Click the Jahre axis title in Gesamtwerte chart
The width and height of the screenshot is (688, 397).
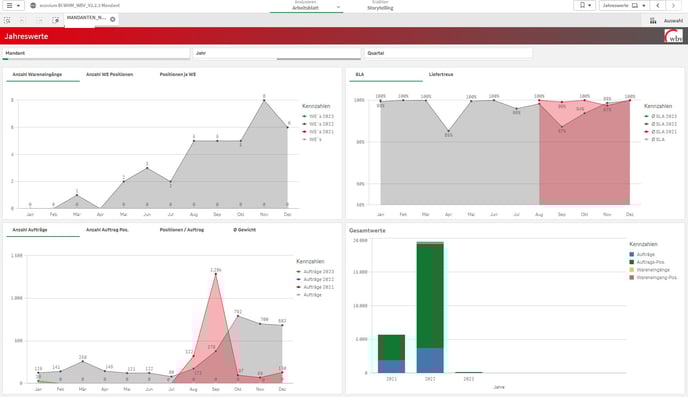(x=499, y=387)
